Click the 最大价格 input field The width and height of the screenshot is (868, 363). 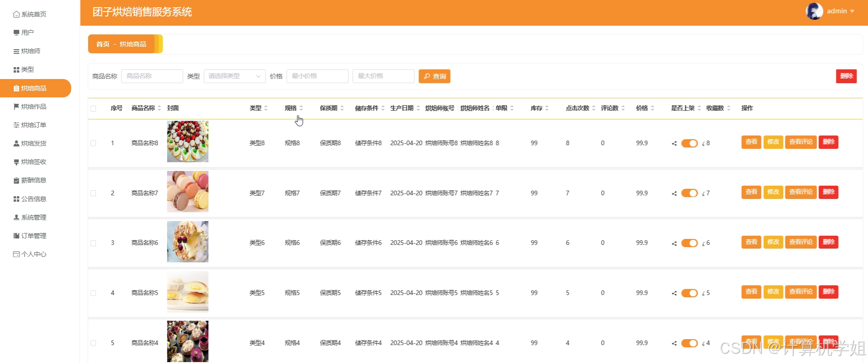click(383, 76)
